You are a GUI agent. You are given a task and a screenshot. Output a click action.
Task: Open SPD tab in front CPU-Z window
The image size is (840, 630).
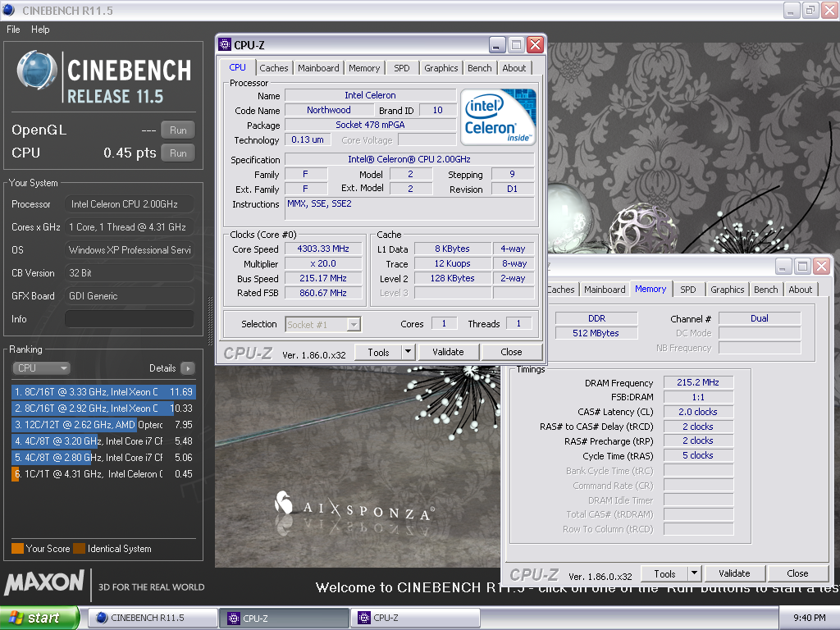402,68
